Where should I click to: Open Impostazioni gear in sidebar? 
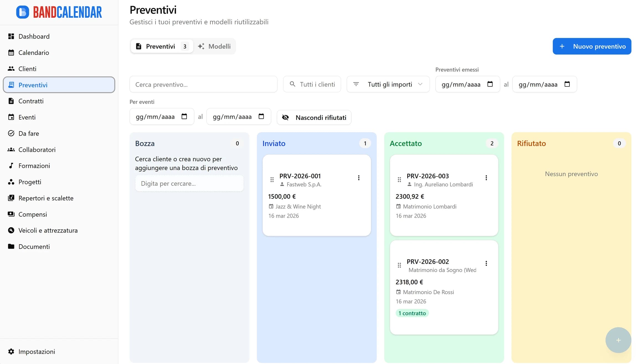click(x=11, y=351)
